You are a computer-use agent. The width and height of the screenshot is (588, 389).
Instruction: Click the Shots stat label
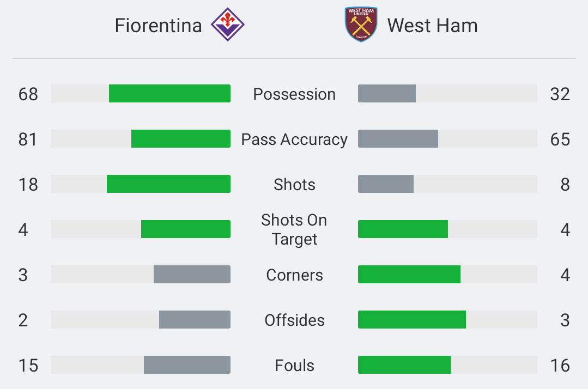(x=294, y=184)
